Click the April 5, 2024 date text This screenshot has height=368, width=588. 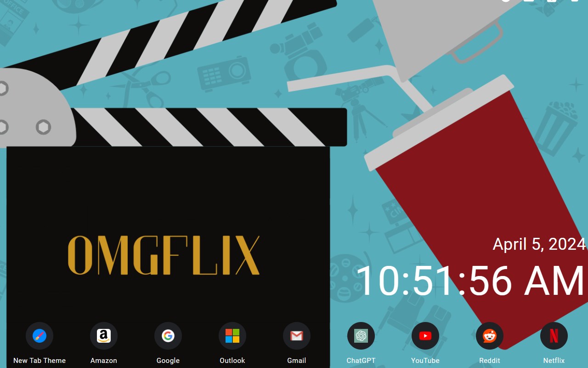539,244
